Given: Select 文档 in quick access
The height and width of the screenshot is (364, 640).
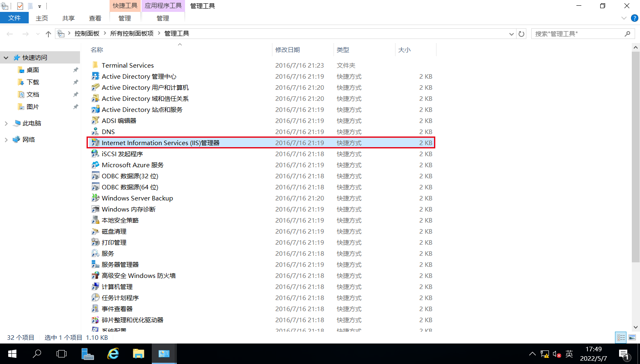Looking at the screenshot, I should click(33, 95).
